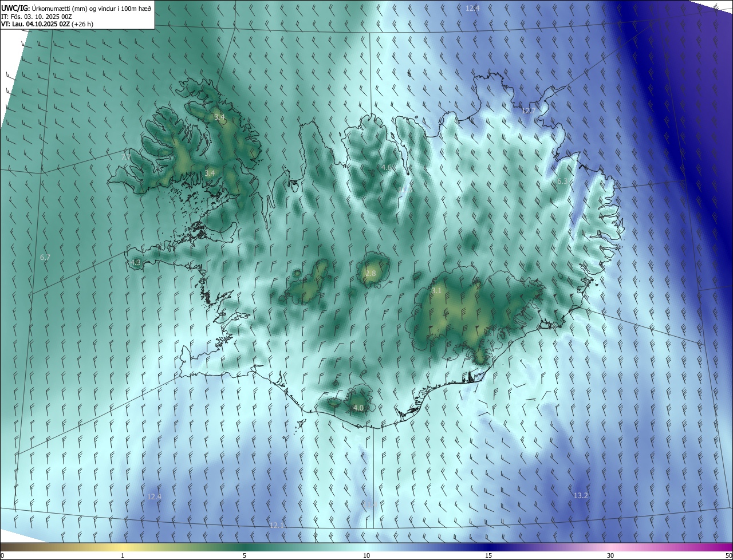Click the color scale label 0
This screenshot has width=733, height=560.
(2, 555)
